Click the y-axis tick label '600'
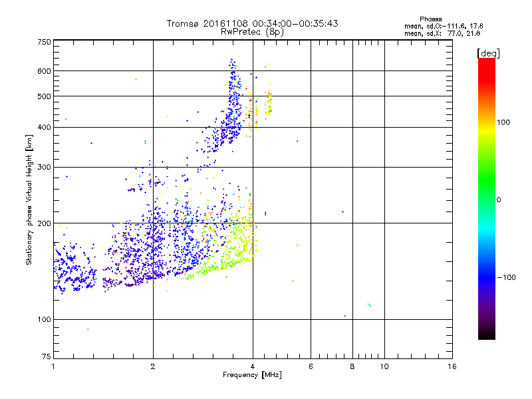Image resolution: width=532 pixels, height=399 pixels. (45, 71)
